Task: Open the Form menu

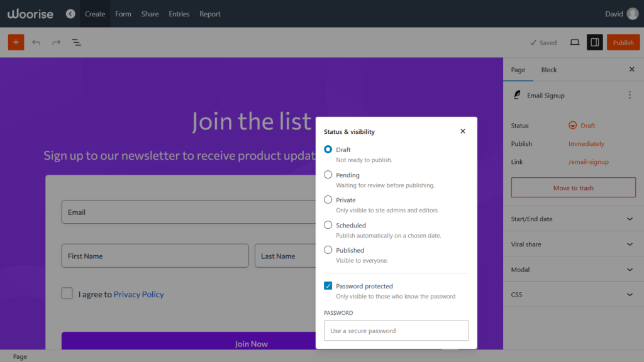Action: [123, 14]
